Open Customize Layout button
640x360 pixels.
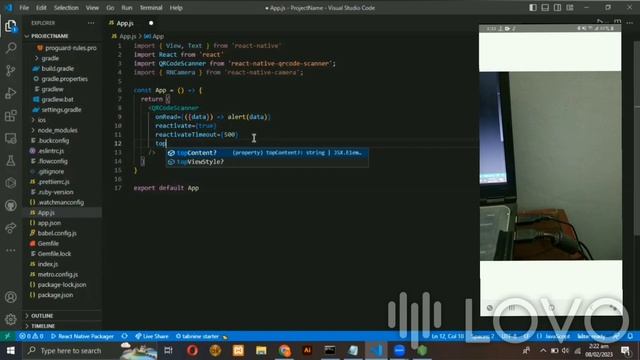click(x=570, y=7)
